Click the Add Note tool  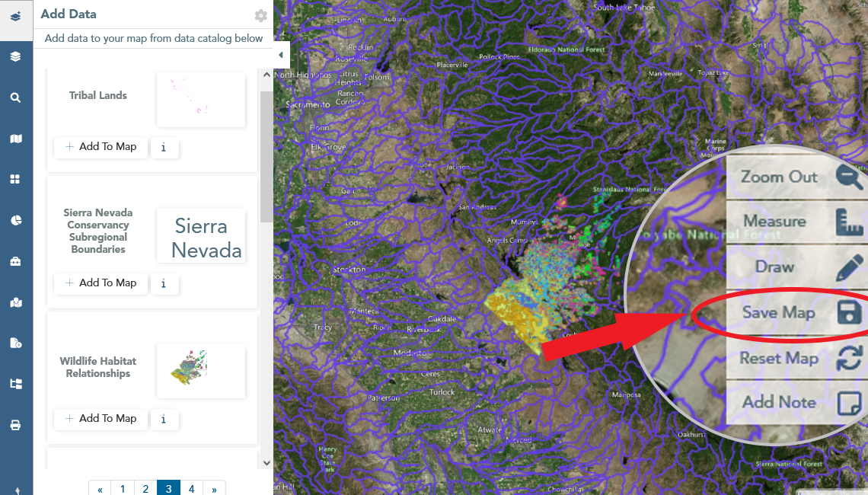(x=797, y=403)
